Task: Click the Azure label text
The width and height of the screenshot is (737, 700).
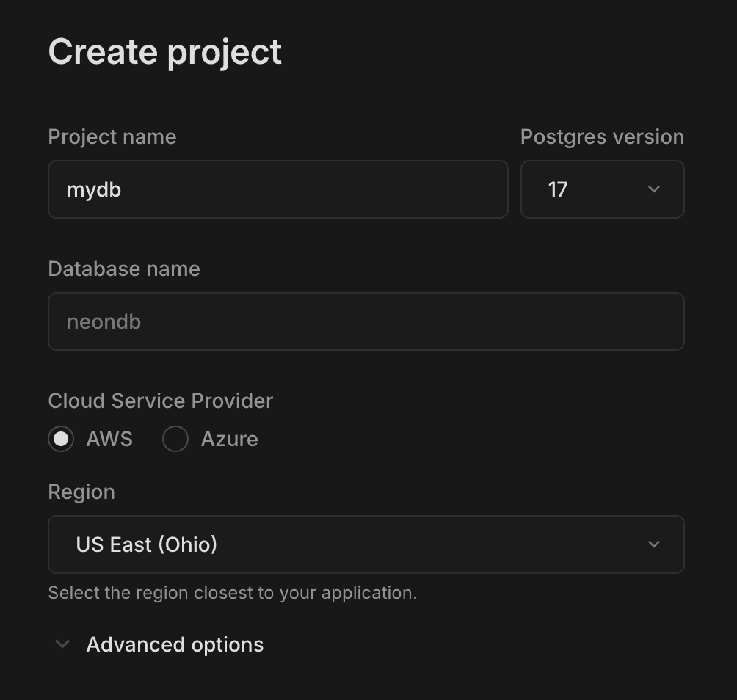Action: click(x=229, y=439)
